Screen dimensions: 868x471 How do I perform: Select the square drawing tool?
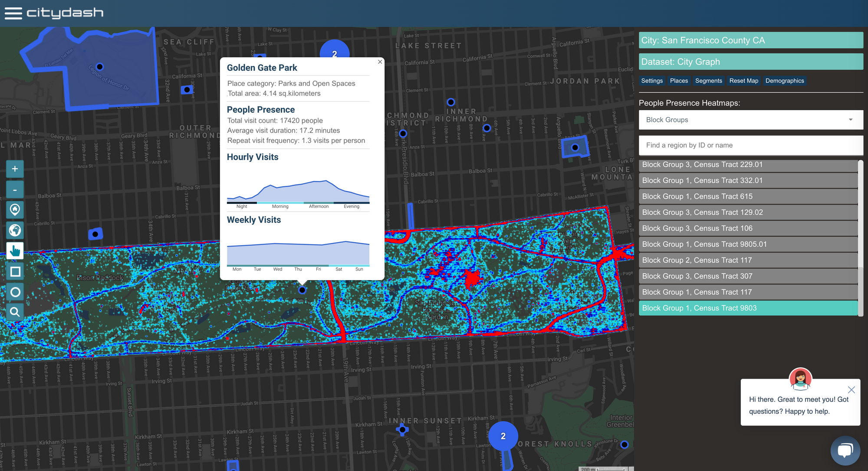15,271
